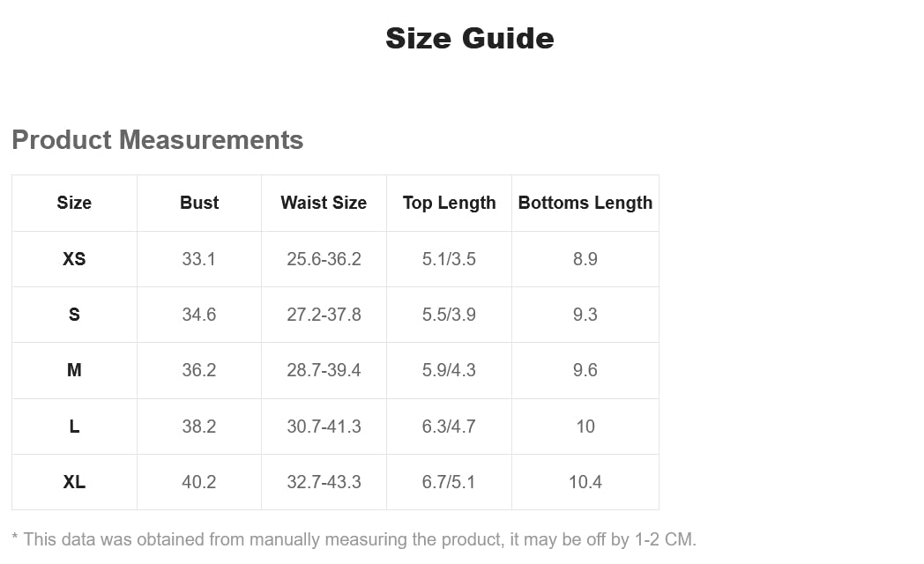Select the bottoms length 10.4 cell

click(585, 482)
